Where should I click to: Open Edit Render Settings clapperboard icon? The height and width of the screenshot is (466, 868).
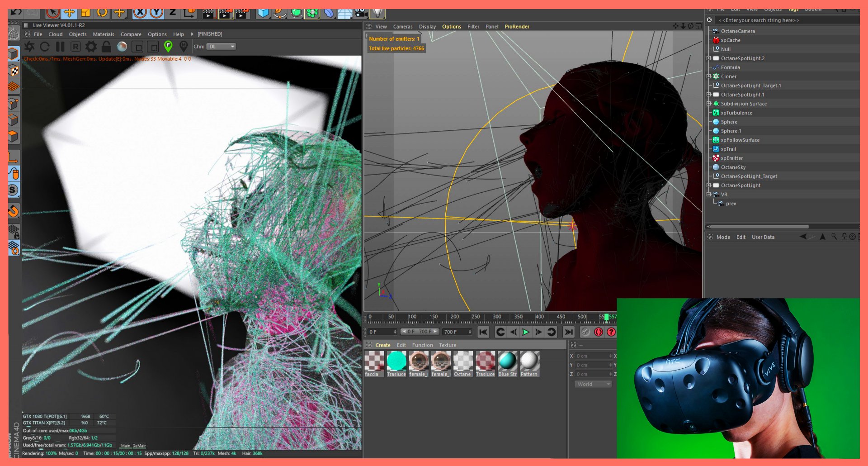tap(243, 13)
